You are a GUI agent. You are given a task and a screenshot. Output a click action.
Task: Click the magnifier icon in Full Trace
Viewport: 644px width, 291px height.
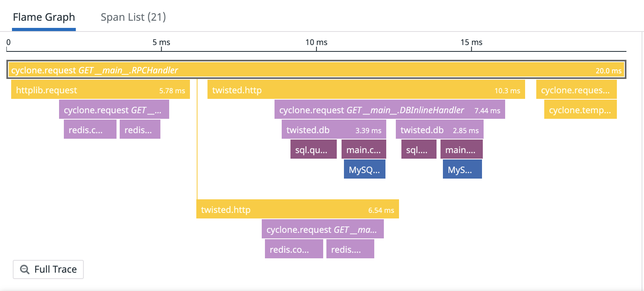point(25,269)
